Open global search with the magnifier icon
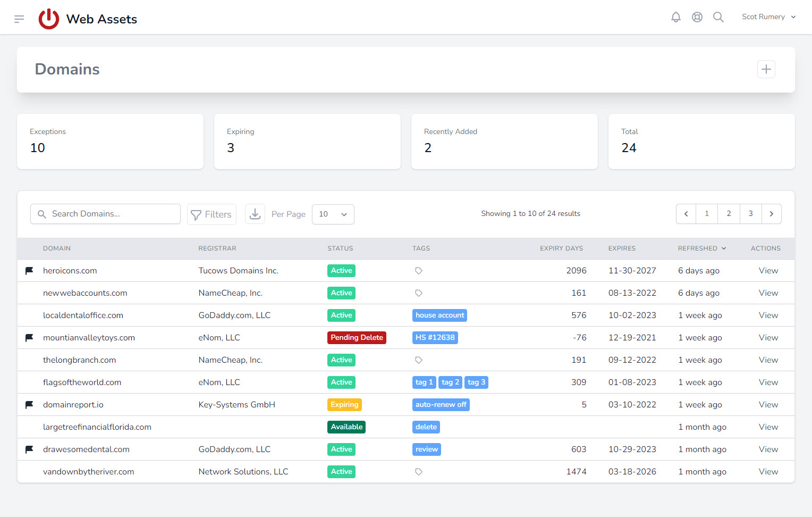 coord(718,17)
